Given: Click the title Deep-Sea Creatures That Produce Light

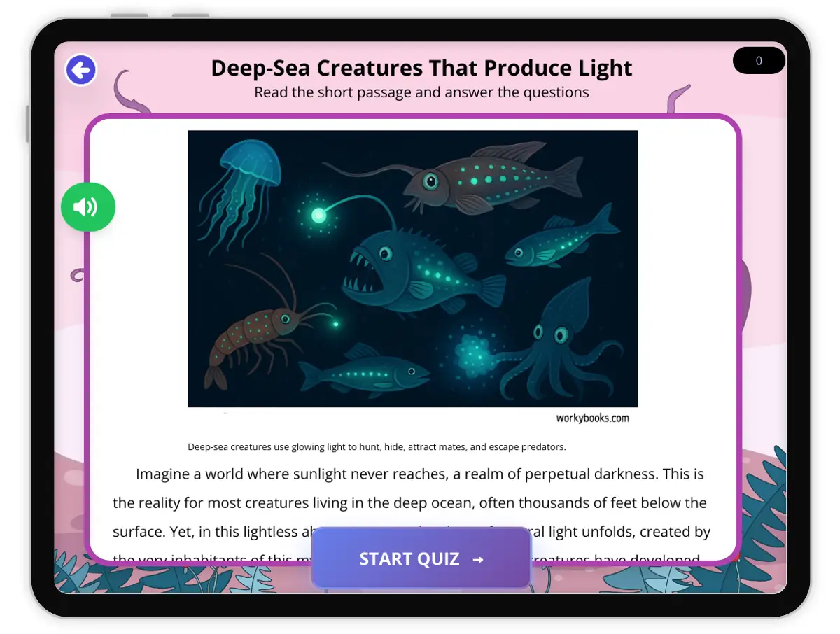Looking at the screenshot, I should pos(421,68).
